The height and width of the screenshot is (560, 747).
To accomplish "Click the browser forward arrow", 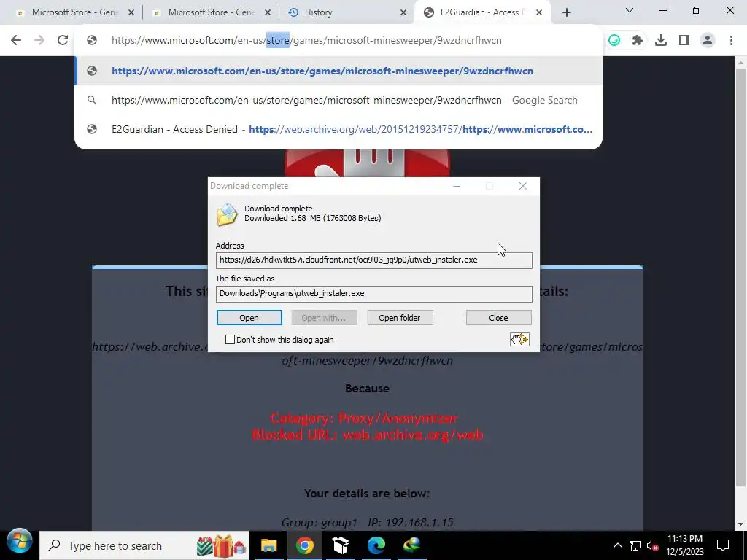I will point(39,41).
